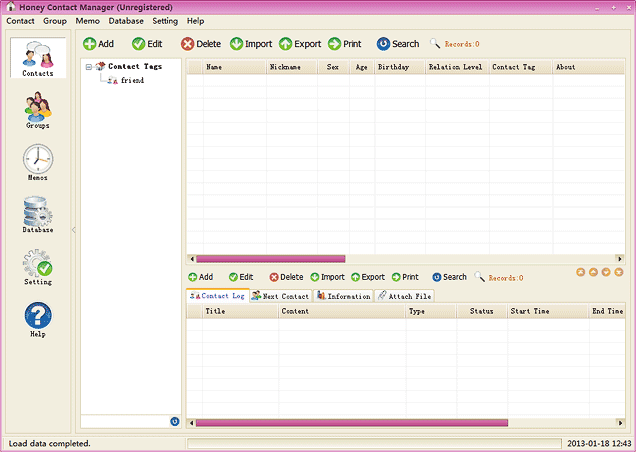Open the Database menu
This screenshot has width=636, height=452.
click(x=126, y=21)
